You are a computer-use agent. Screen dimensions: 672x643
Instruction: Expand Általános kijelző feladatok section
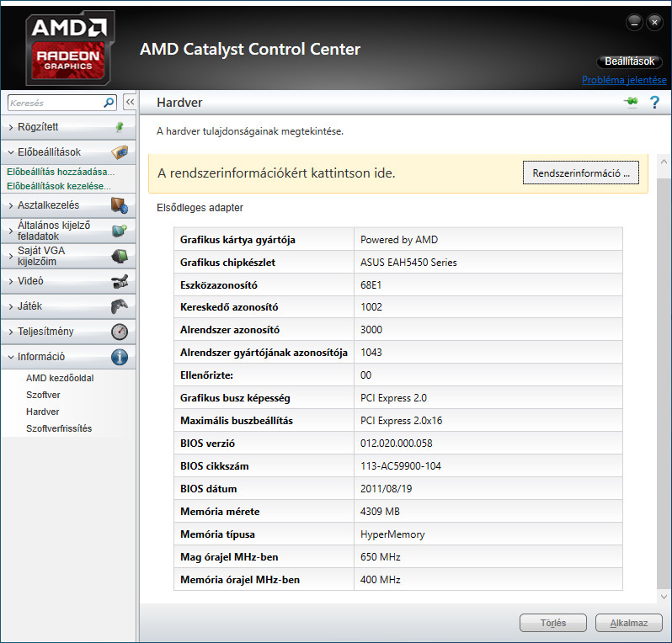[68, 231]
